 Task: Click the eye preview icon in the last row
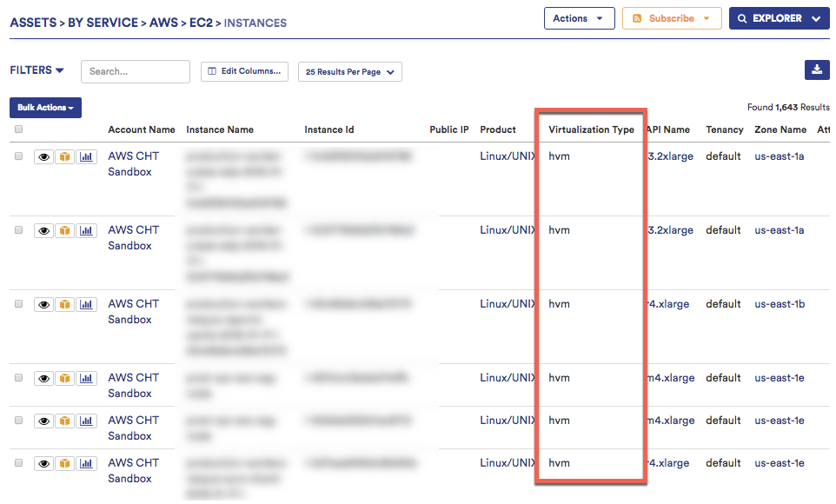click(43, 463)
